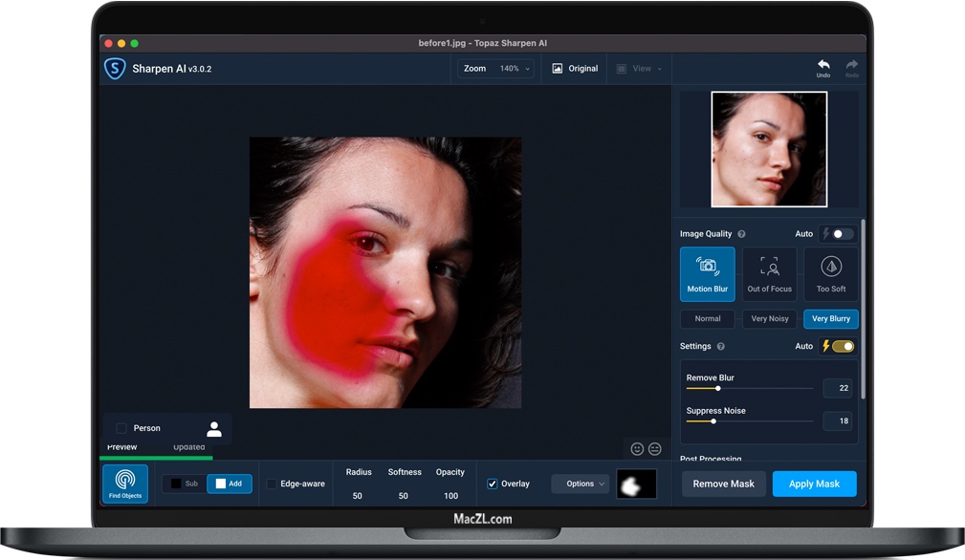Open the Options dropdown in mask toolbar
Image resolution: width=965 pixels, height=560 pixels.
580,484
